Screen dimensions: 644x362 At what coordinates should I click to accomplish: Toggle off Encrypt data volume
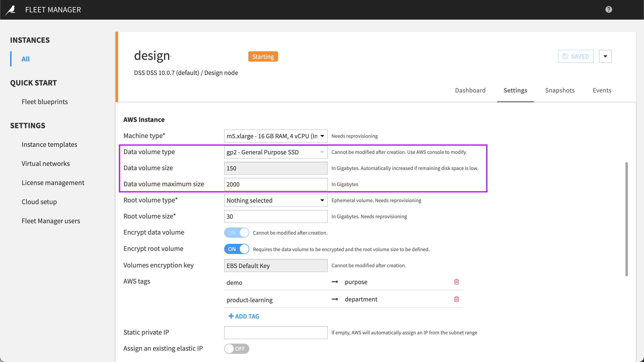(x=236, y=233)
